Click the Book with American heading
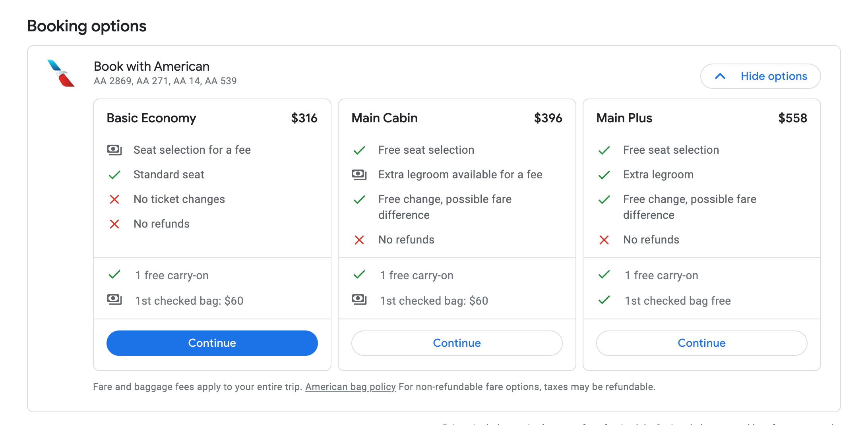868x425 pixels. [x=151, y=66]
